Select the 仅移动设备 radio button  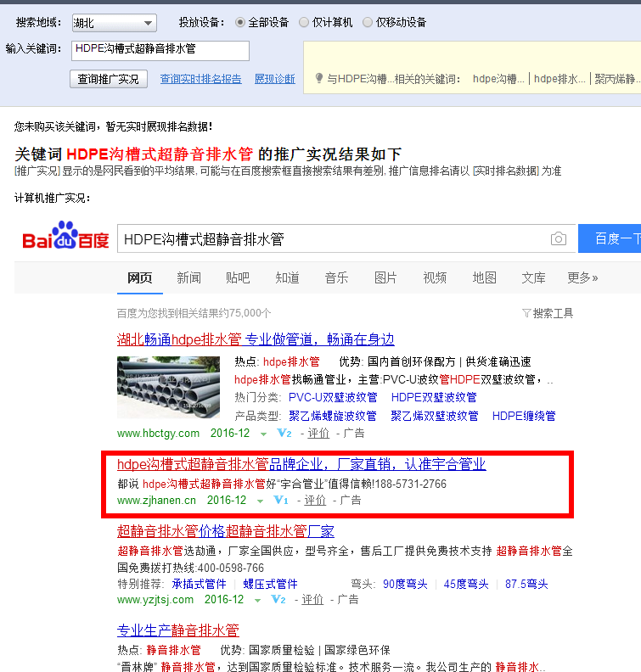click(x=368, y=22)
